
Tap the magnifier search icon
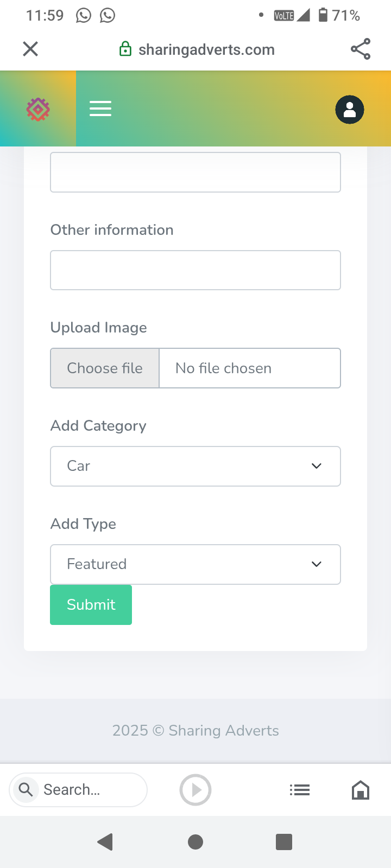click(26, 789)
